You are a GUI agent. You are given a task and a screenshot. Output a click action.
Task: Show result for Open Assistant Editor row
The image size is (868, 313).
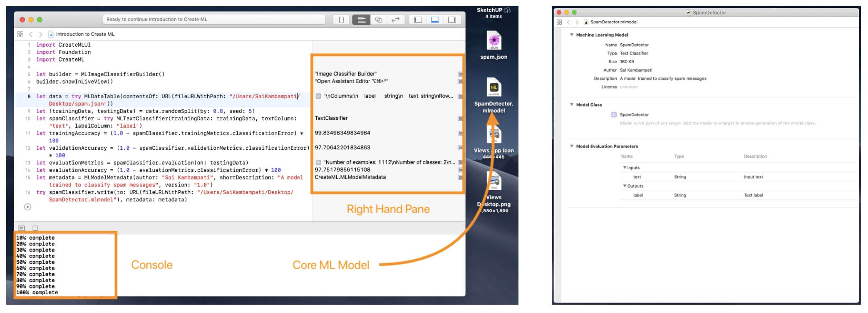[x=460, y=82]
